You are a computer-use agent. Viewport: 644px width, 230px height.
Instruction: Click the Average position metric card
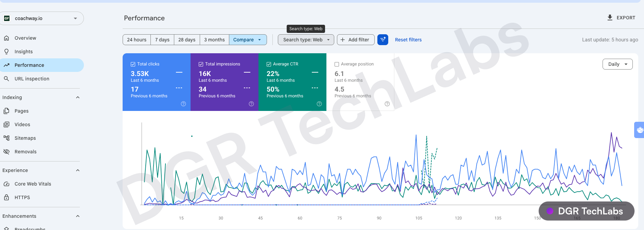pos(360,82)
